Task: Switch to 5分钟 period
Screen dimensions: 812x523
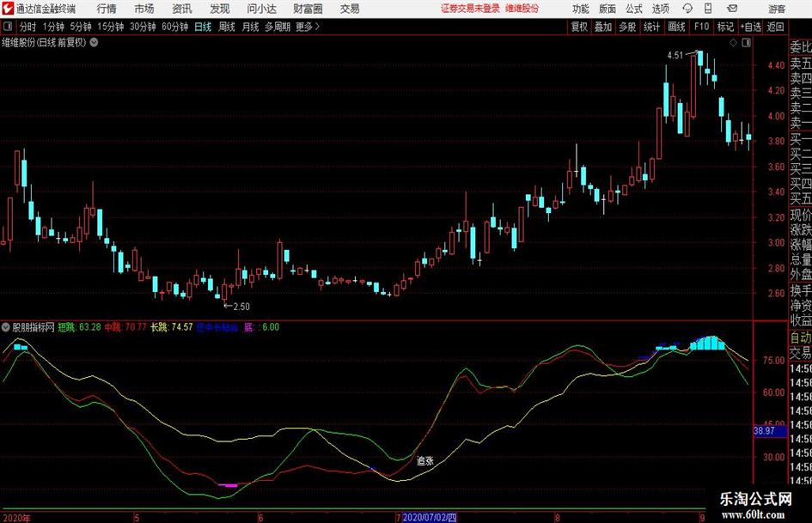Action: pos(81,27)
